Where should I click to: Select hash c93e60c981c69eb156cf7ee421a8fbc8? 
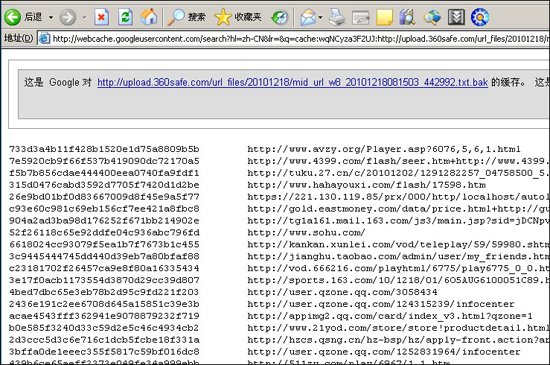coord(104,209)
